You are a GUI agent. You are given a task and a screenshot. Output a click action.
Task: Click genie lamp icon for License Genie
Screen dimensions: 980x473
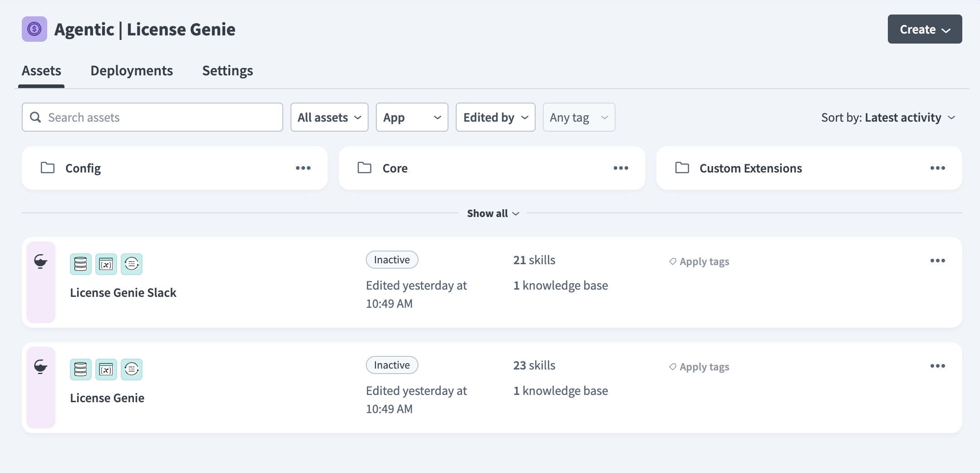point(41,367)
